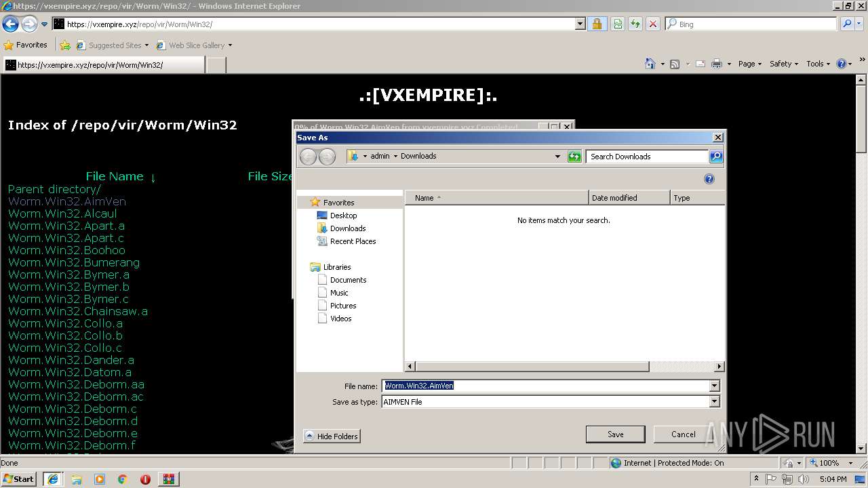
Task: Click the Save As dialog back arrow
Action: [x=308, y=157]
